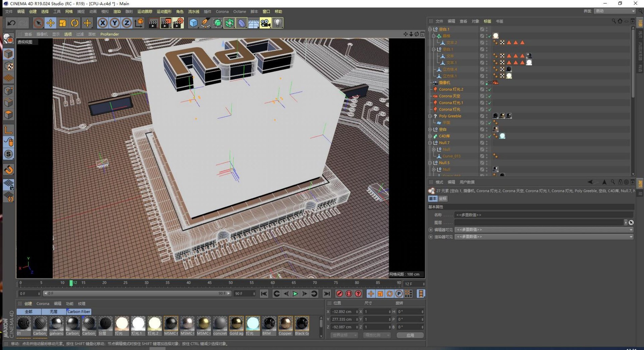
Task: Click the 应用 apply button
Action: pyautogui.click(x=410, y=335)
